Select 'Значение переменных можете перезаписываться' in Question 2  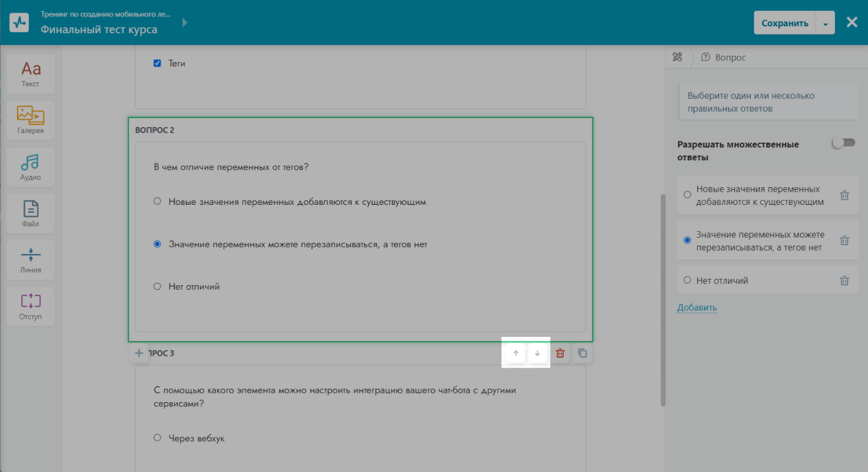point(157,244)
